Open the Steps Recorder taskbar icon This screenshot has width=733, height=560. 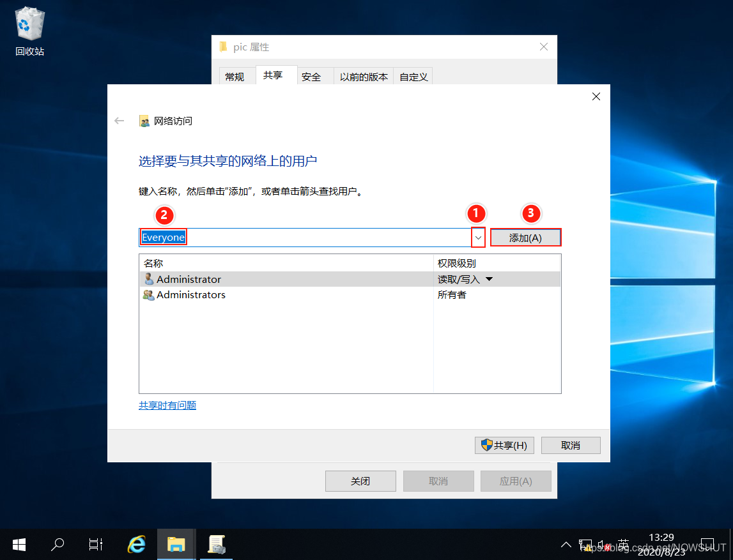click(x=215, y=544)
